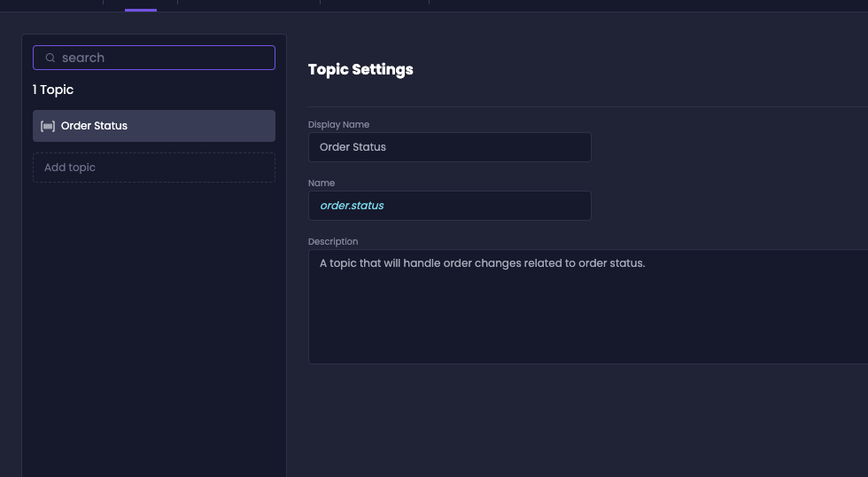Viewport: 868px width, 477px height.
Task: Click the active tab with purple underline
Action: 141,5
